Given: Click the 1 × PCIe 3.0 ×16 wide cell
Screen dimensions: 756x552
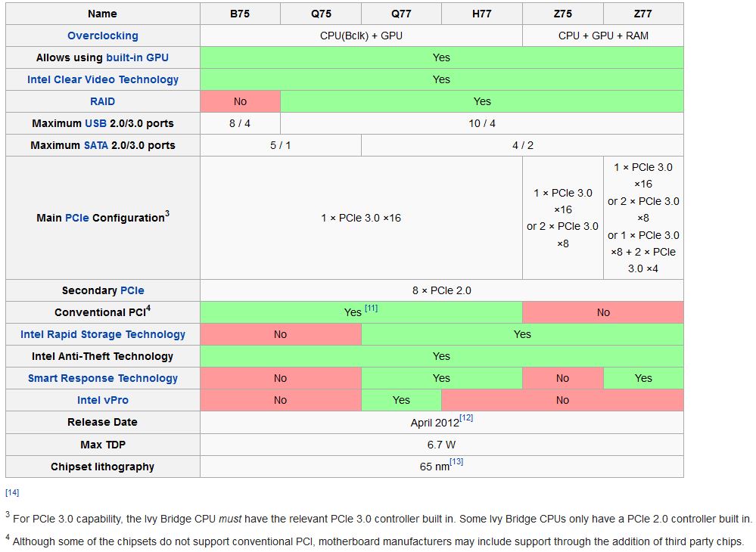Looking at the screenshot, I should click(x=361, y=218).
